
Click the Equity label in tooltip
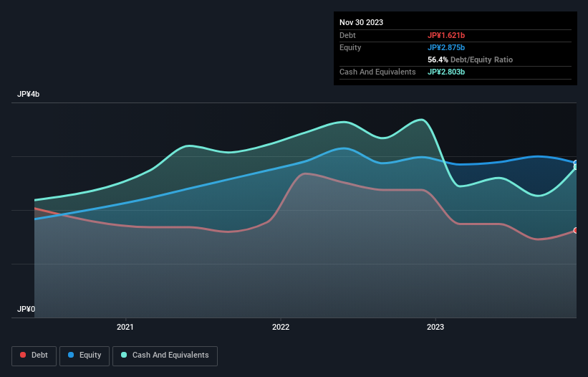[350, 47]
